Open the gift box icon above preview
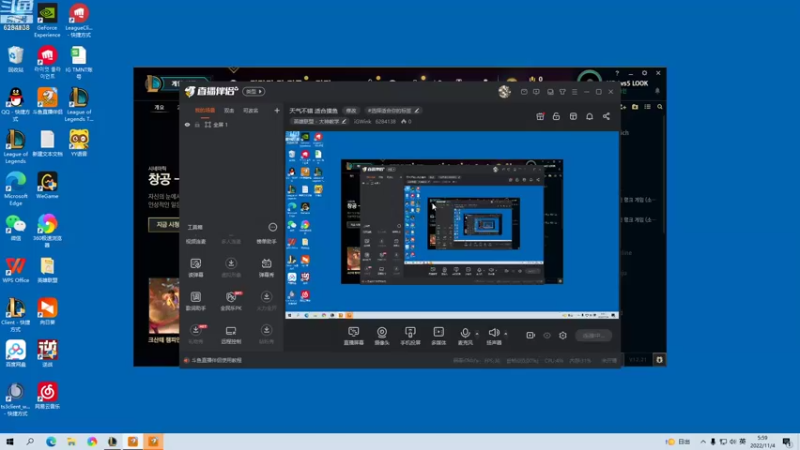Screen dimensions: 800x450 coord(540,116)
